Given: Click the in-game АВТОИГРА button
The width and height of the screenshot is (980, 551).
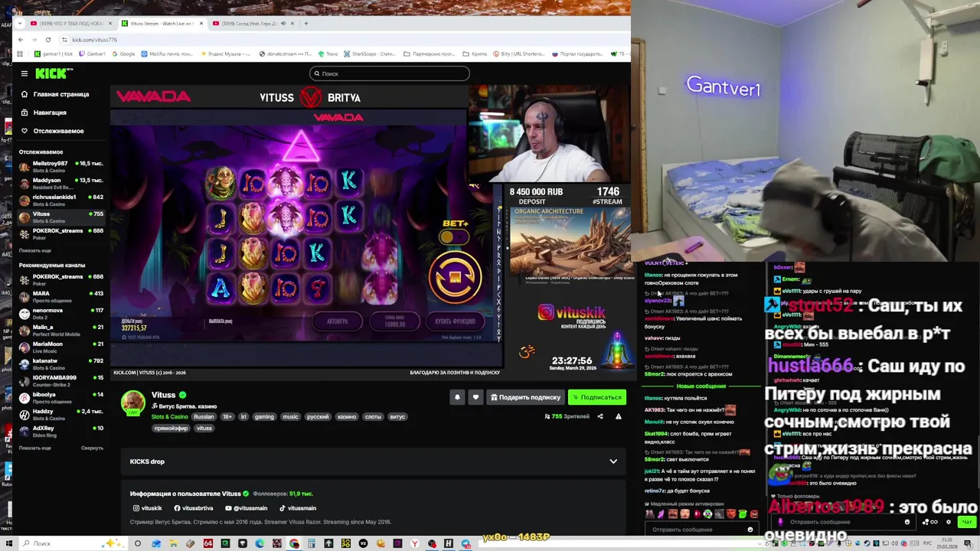Looking at the screenshot, I should coord(337,321).
